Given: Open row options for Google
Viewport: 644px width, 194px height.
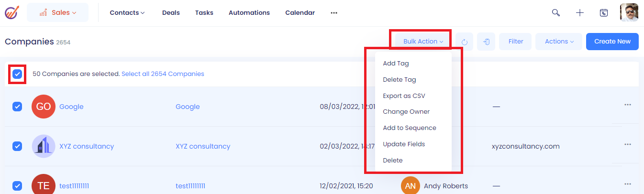Looking at the screenshot, I should click(628, 105).
